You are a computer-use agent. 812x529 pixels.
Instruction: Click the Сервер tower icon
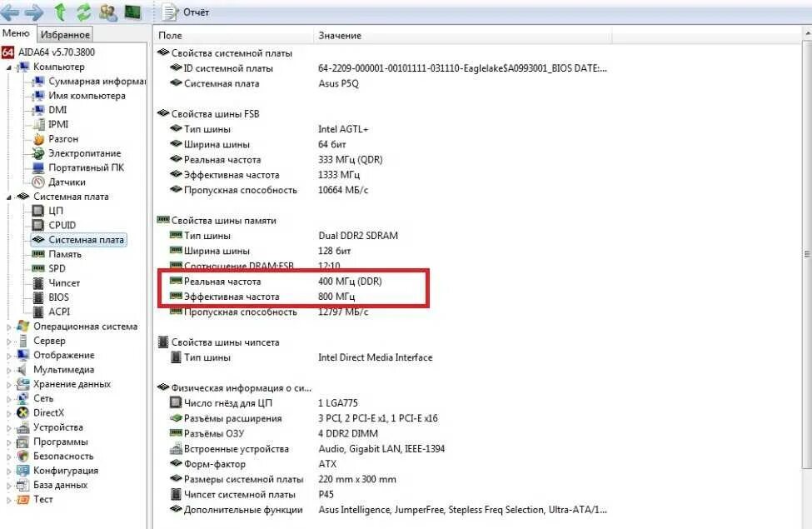coord(22,341)
